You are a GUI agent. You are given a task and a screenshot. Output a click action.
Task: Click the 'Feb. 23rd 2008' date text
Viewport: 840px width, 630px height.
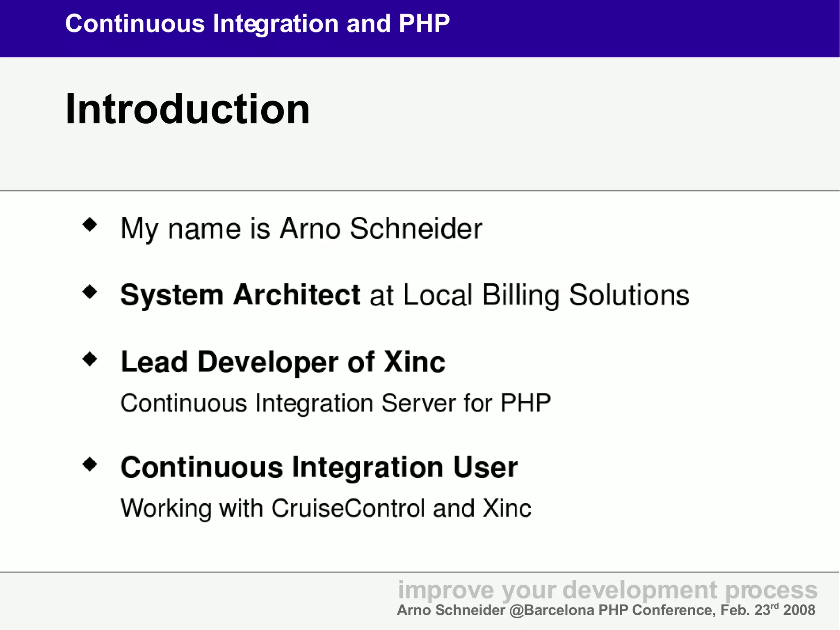click(767, 610)
